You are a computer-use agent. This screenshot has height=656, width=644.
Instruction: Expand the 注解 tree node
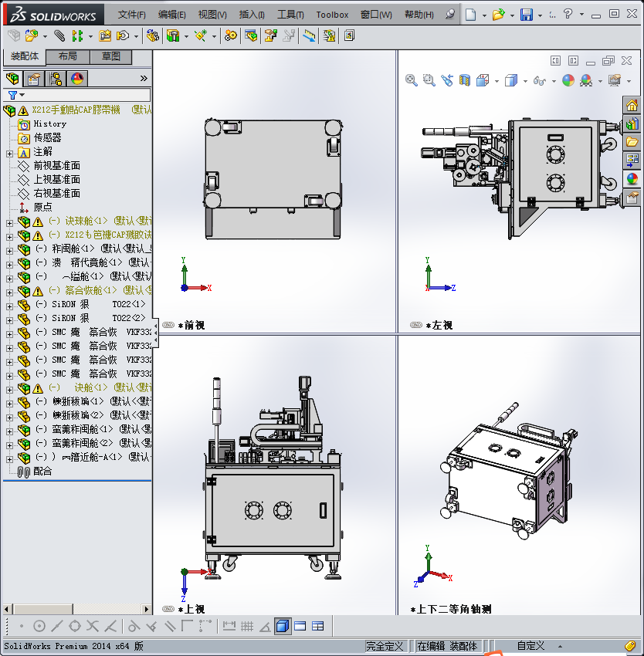click(9, 152)
